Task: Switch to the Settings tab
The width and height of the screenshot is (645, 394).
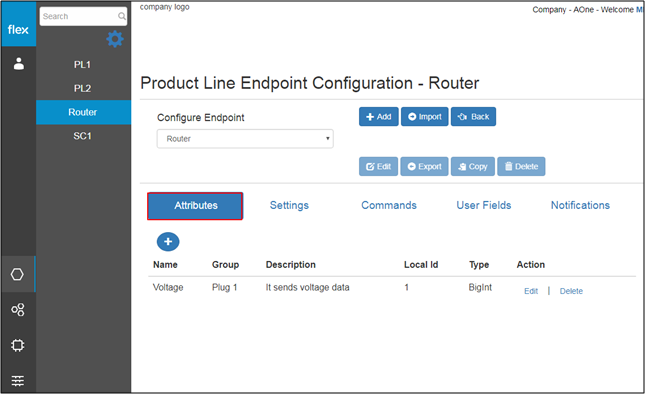Action: click(x=289, y=205)
